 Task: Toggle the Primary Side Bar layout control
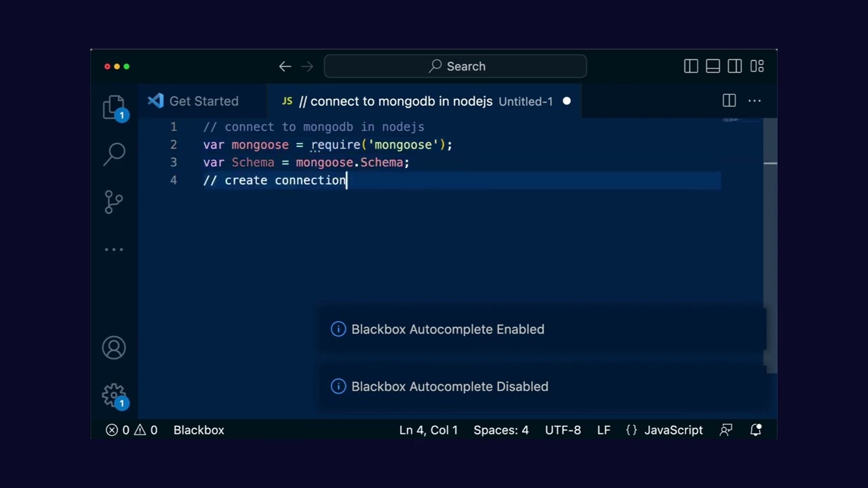691,66
